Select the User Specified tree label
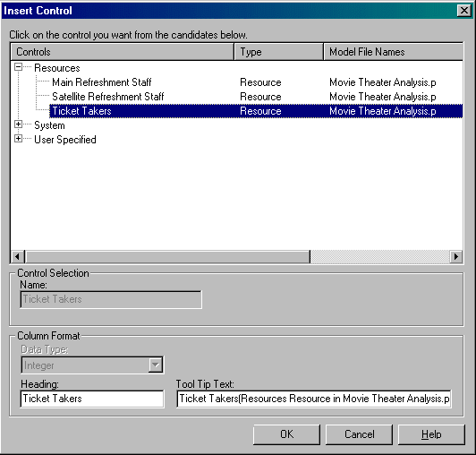This screenshot has width=476, height=455. coord(65,140)
